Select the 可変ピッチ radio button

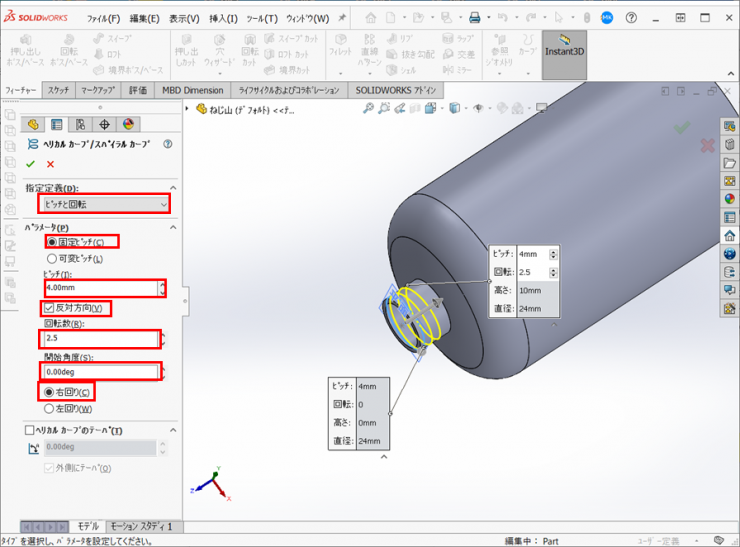tap(51, 258)
